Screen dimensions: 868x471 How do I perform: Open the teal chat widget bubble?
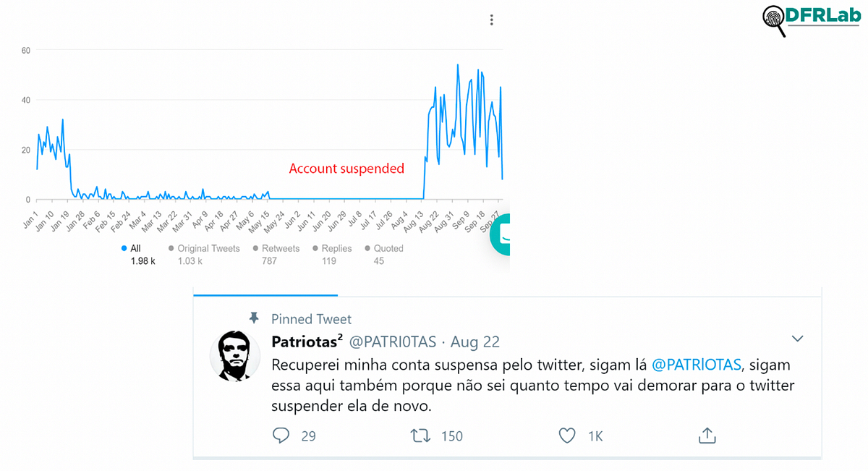(x=501, y=236)
